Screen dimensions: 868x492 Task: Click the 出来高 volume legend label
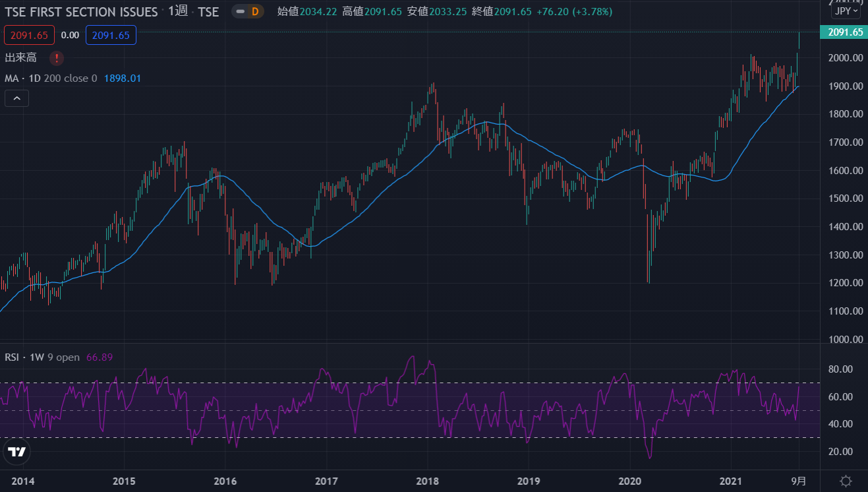20,58
